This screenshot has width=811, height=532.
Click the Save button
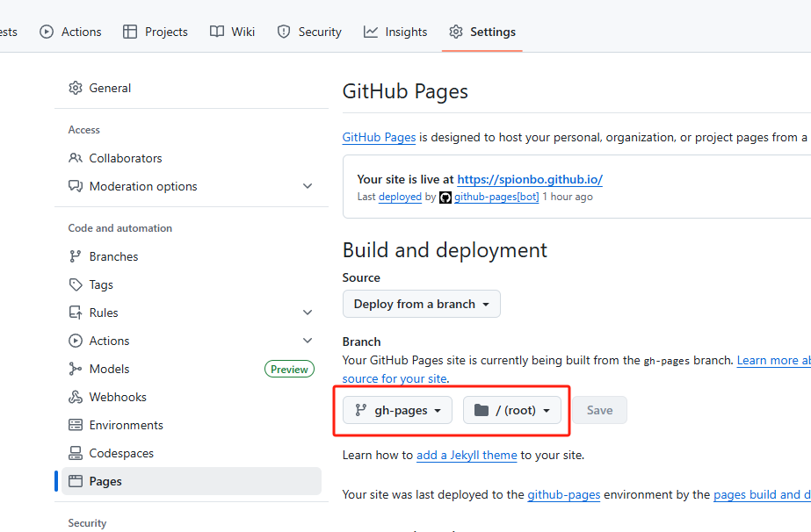click(599, 410)
